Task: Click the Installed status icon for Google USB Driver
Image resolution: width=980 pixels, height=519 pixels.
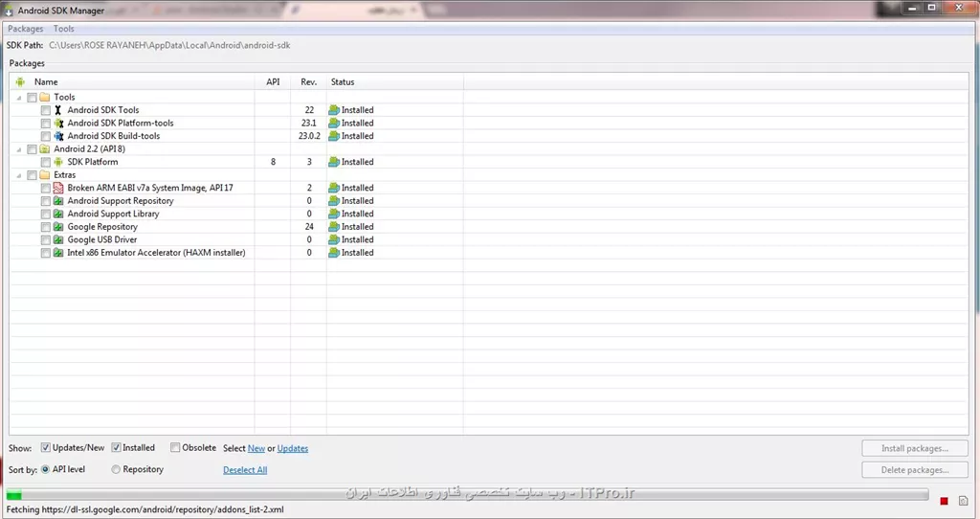Action: pos(334,239)
